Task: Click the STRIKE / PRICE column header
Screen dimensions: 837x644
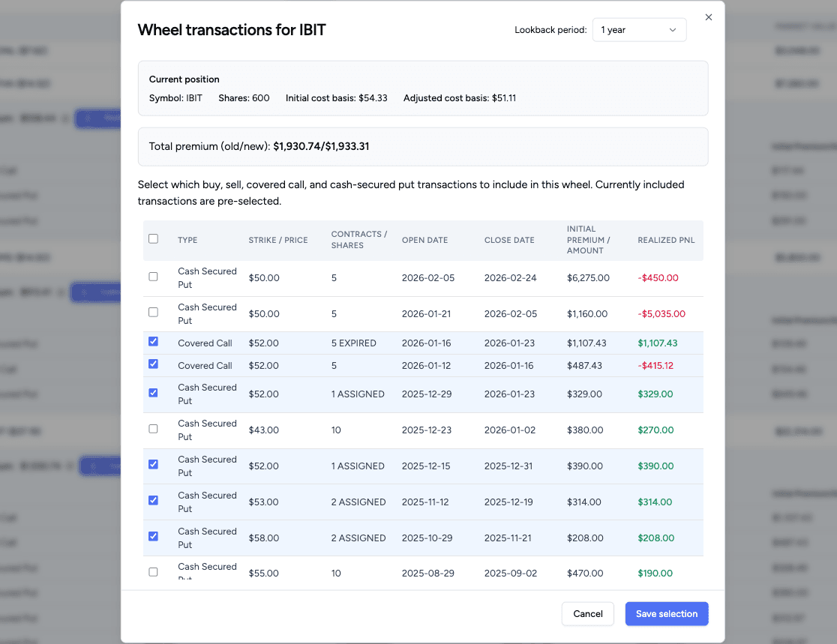Action: (278, 240)
